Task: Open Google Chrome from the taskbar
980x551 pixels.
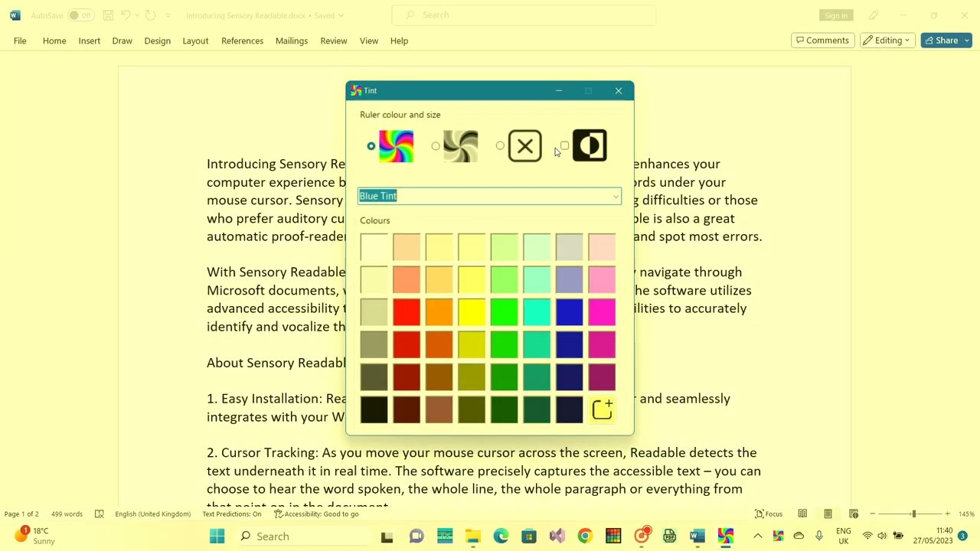Action: [585, 536]
